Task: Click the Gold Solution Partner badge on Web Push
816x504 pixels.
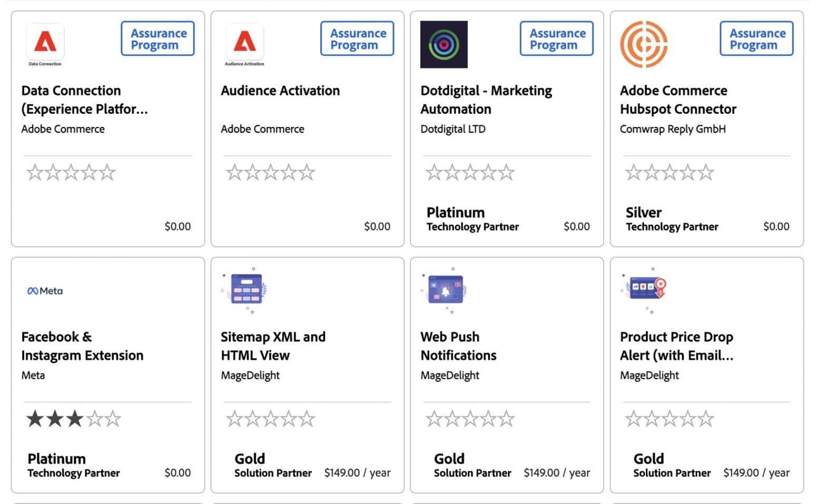Action: tap(472, 466)
